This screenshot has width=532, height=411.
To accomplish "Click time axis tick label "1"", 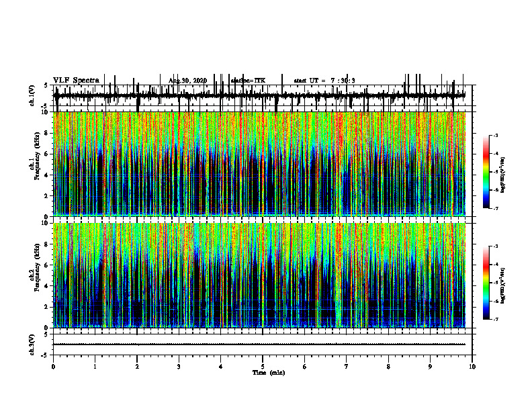I will click(95, 367).
